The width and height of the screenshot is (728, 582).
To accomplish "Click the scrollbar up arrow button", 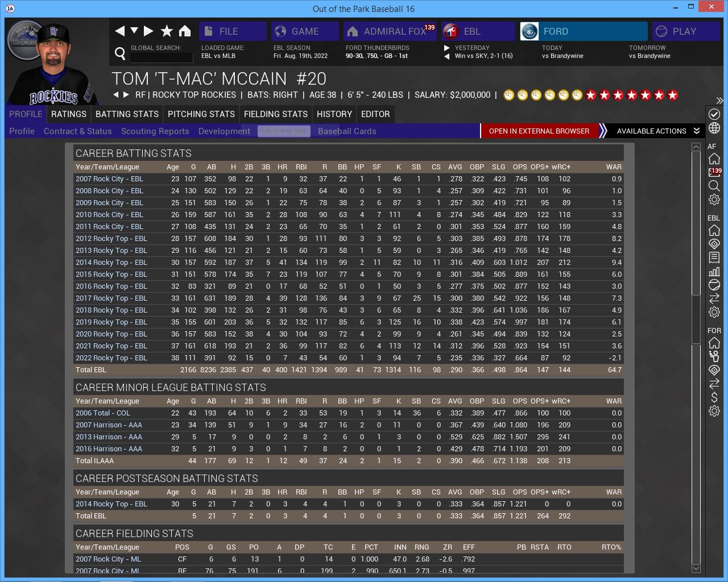I will click(696, 147).
